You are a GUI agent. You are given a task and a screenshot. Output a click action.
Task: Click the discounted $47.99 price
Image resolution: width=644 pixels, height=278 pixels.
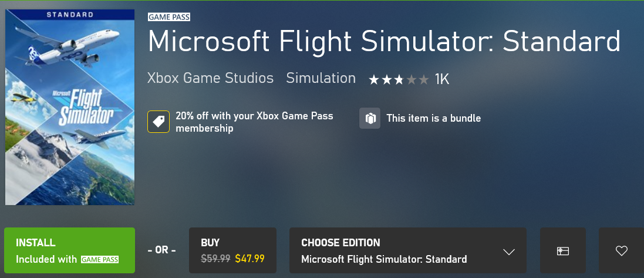pyautogui.click(x=250, y=258)
